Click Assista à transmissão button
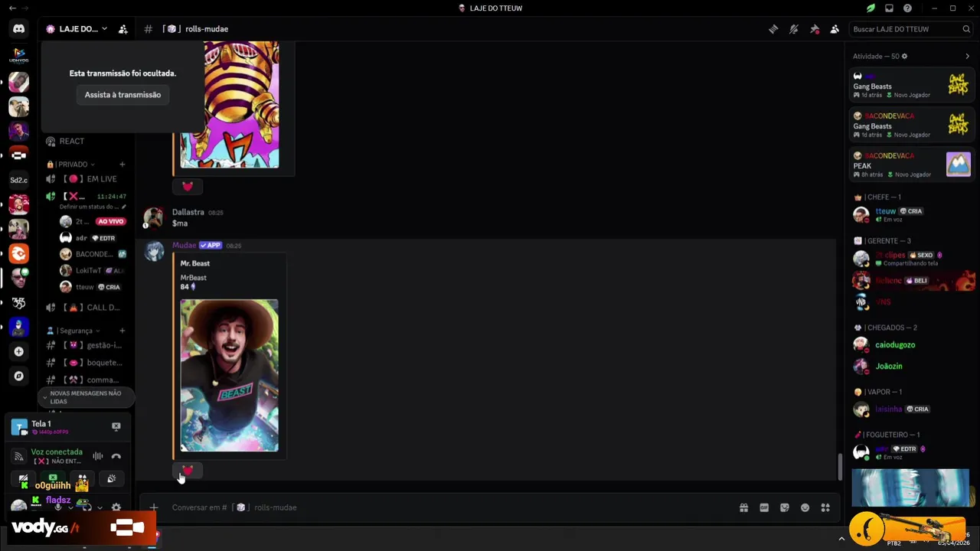 coord(122,95)
